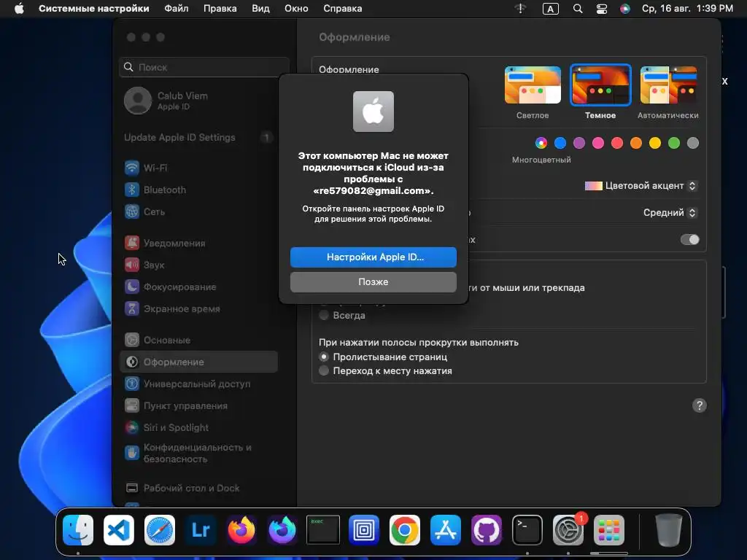The width and height of the screenshot is (747, 560).
Task: Open Экранное время in sidebar
Action: (x=198, y=308)
